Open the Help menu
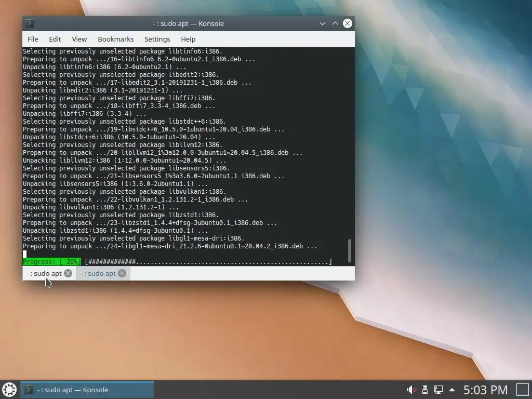Screen dimensions: 532x399 click(188, 39)
